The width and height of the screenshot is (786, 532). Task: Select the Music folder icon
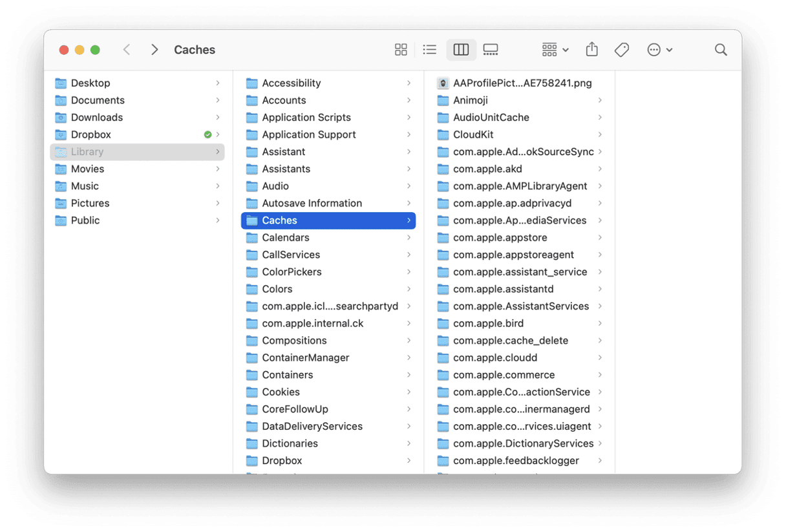click(x=61, y=186)
